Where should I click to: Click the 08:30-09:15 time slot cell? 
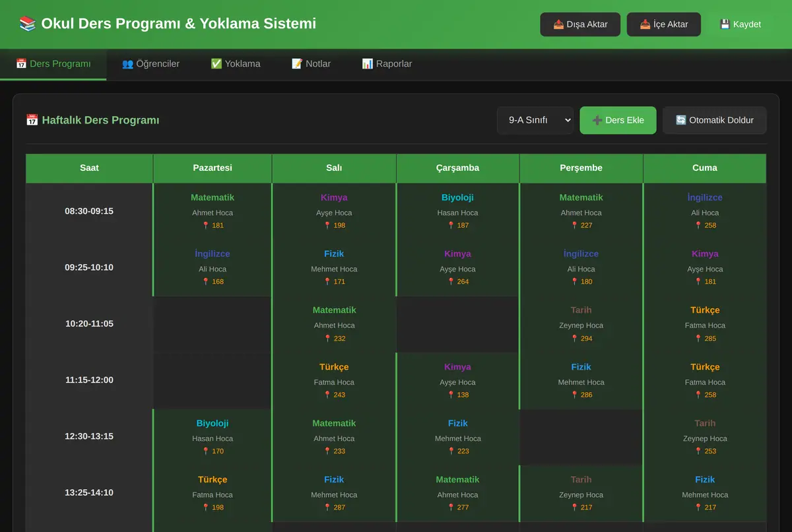tap(89, 211)
